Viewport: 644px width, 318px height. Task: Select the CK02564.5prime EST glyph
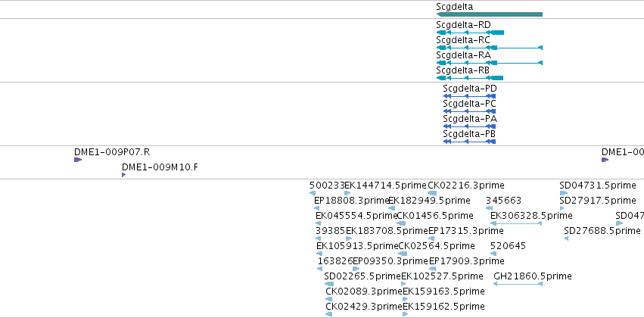coord(403,254)
